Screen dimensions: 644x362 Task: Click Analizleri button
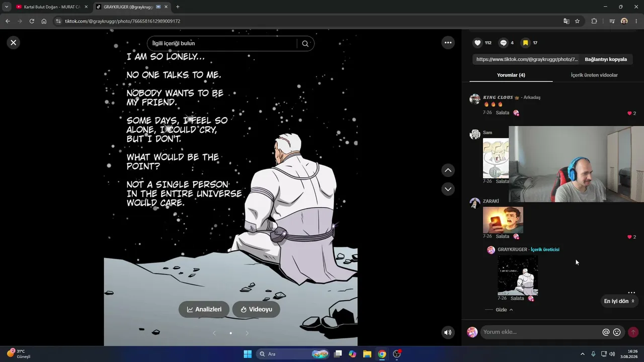click(x=204, y=309)
